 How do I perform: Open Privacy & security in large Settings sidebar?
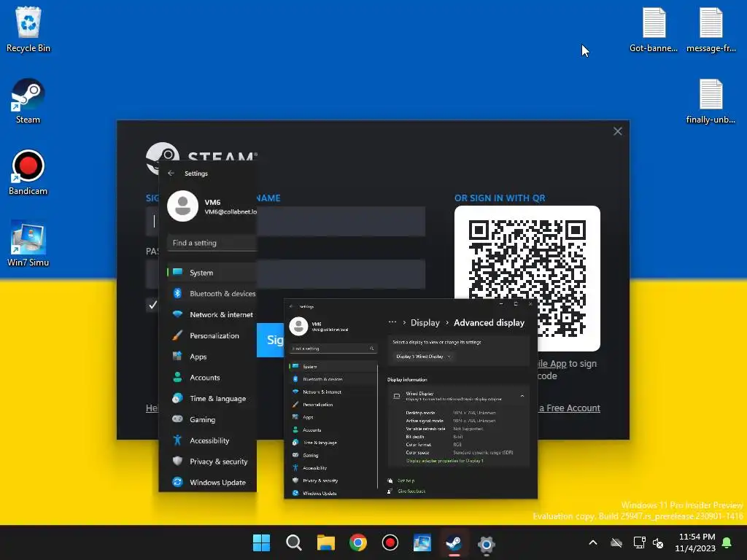[212, 461]
